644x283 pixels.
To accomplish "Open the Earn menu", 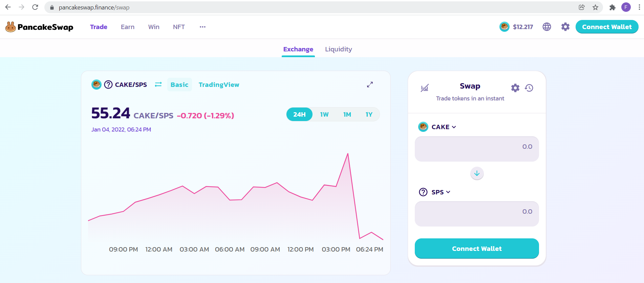I will click(128, 27).
